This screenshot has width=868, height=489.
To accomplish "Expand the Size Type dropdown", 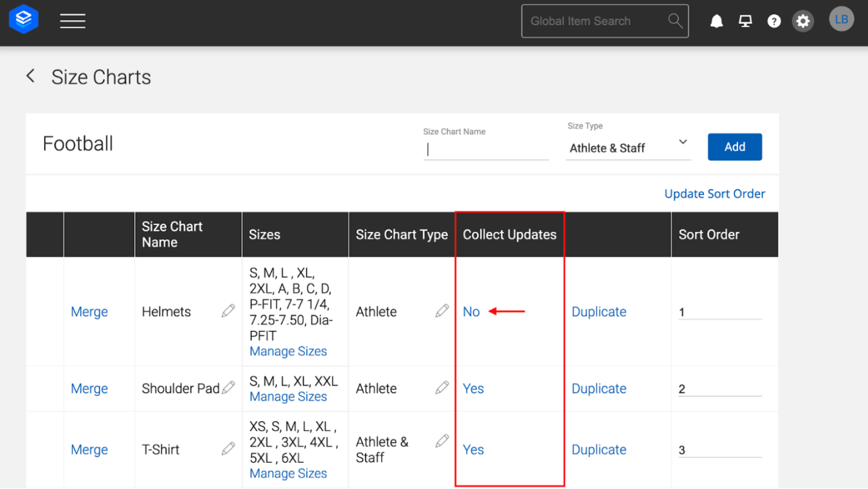I will (x=628, y=148).
